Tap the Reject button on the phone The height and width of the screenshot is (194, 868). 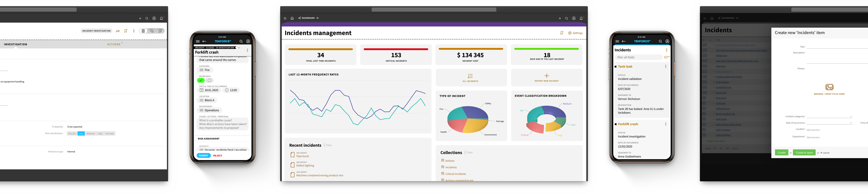point(218,156)
